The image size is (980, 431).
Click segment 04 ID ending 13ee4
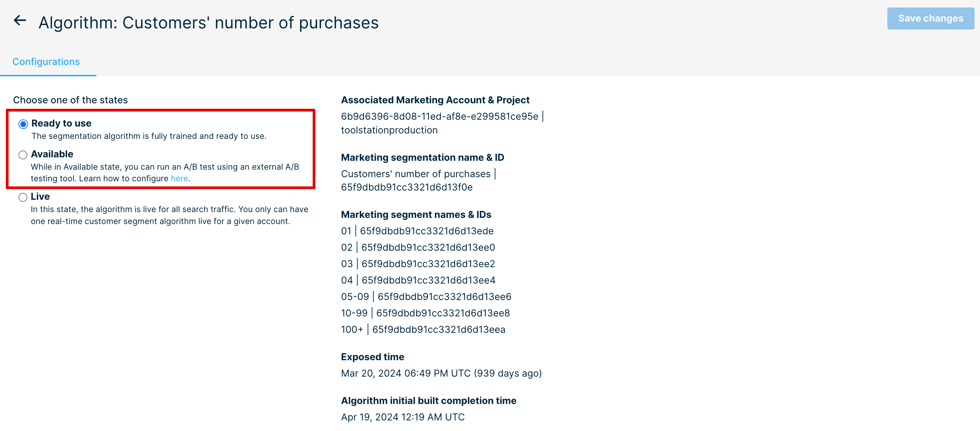428,280
